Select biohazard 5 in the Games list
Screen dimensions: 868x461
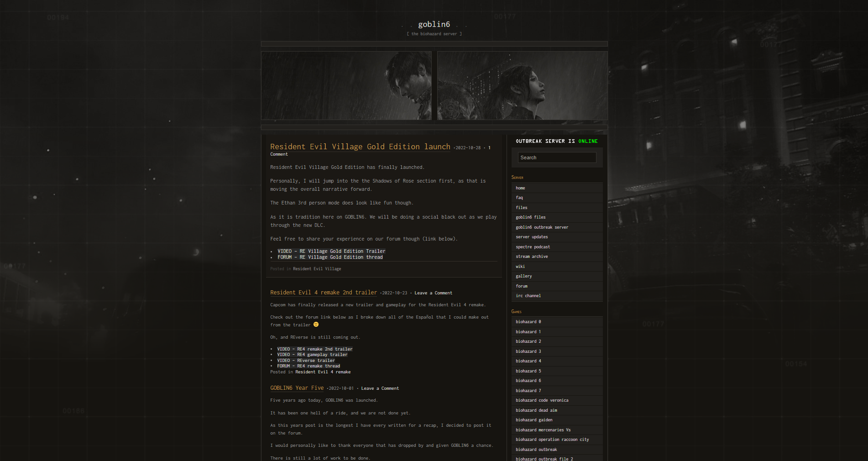tap(557, 371)
